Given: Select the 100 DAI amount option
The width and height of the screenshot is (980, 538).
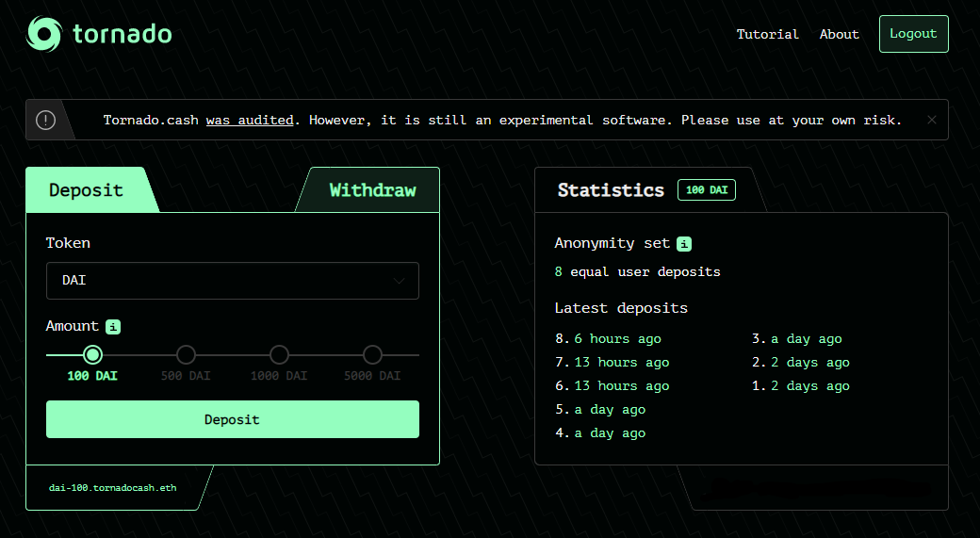Looking at the screenshot, I should click(92, 355).
